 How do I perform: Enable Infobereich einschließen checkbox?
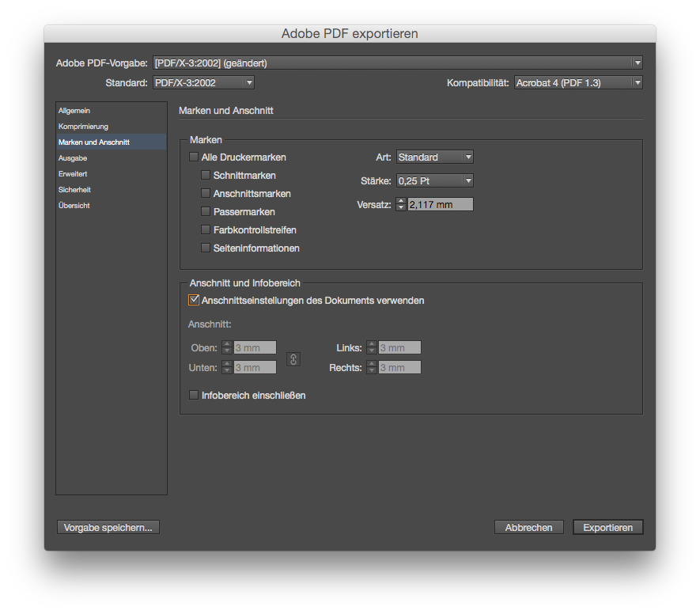tap(194, 395)
